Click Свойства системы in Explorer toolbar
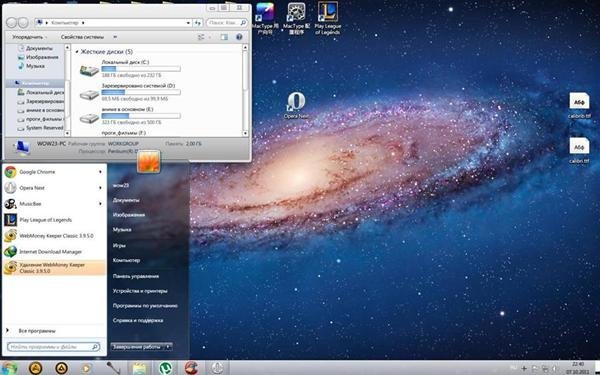Viewport: 600px width, 375px height. click(82, 38)
